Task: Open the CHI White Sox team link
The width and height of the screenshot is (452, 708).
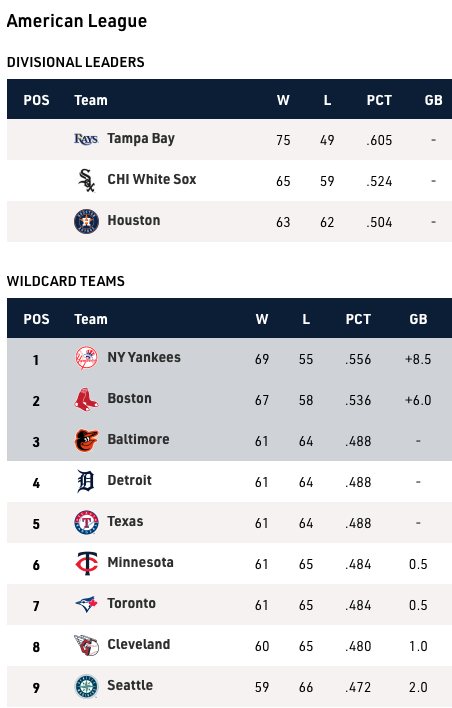Action: (152, 179)
